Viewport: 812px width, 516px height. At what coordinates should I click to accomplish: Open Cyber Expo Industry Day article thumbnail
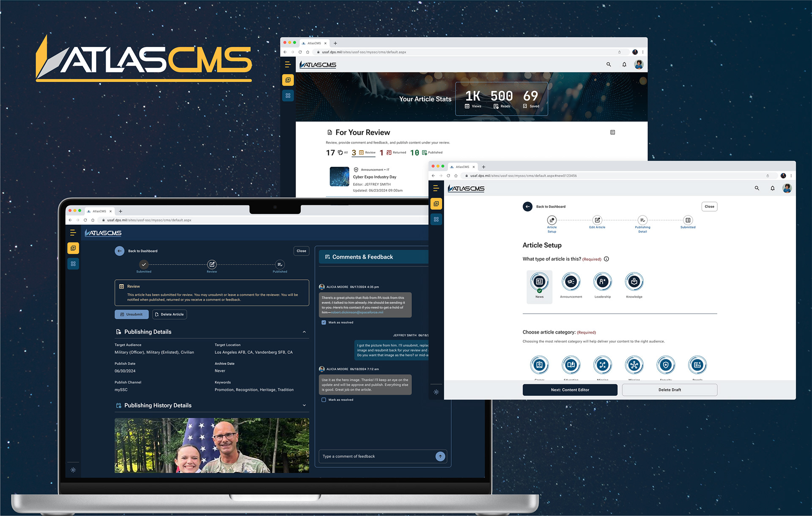[339, 177]
